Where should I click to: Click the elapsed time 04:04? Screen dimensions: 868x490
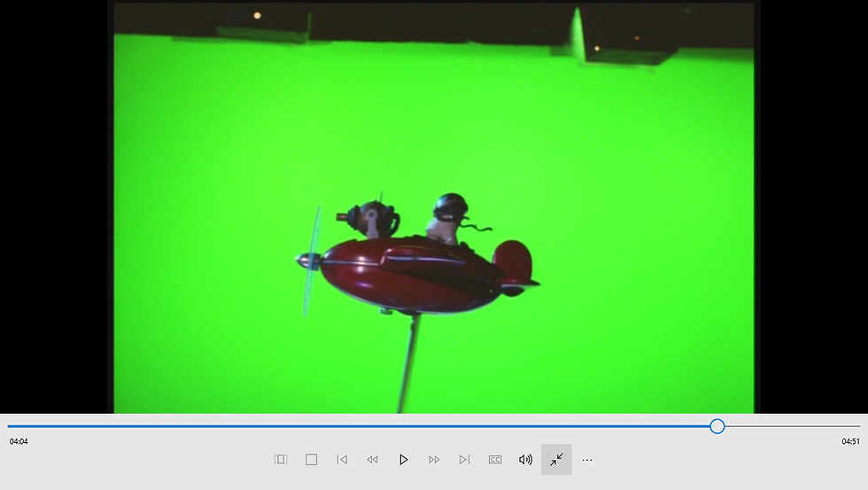click(x=19, y=441)
